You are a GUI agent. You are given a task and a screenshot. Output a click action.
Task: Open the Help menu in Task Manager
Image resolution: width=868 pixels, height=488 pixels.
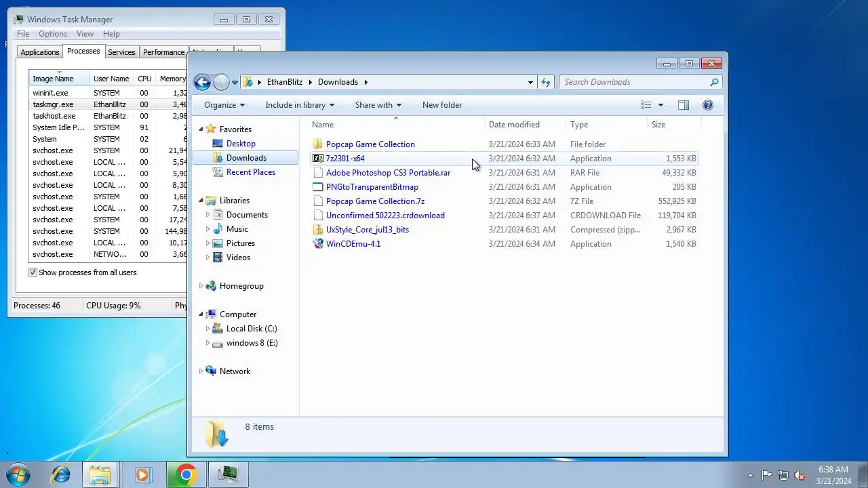(x=111, y=34)
